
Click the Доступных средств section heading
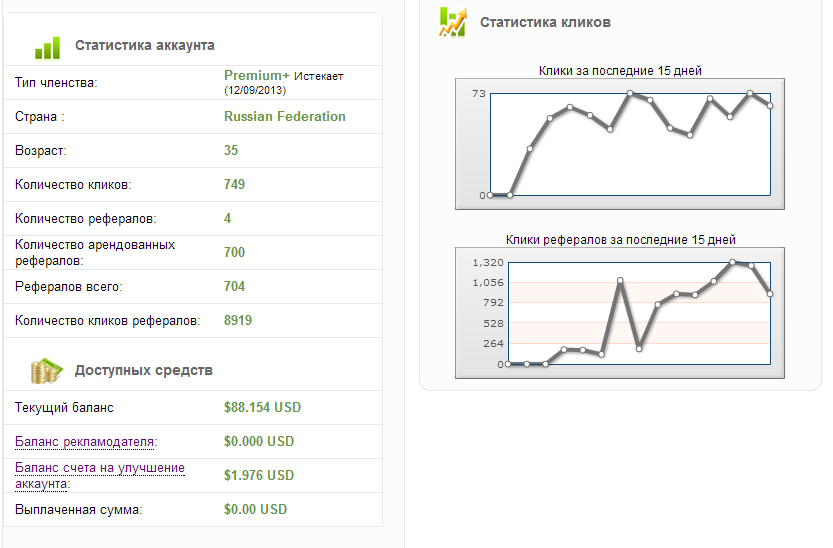143,371
